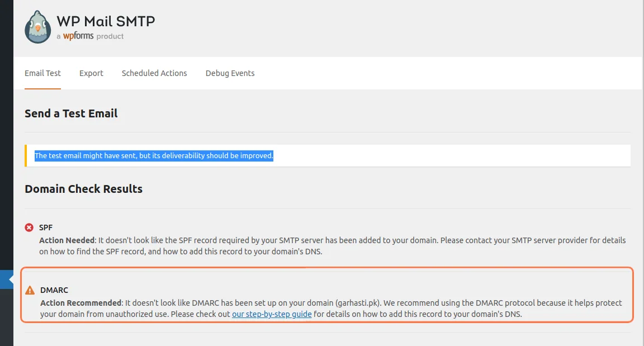644x346 pixels.
Task: Click inside the outlined DMARC result box
Action: 327,296
